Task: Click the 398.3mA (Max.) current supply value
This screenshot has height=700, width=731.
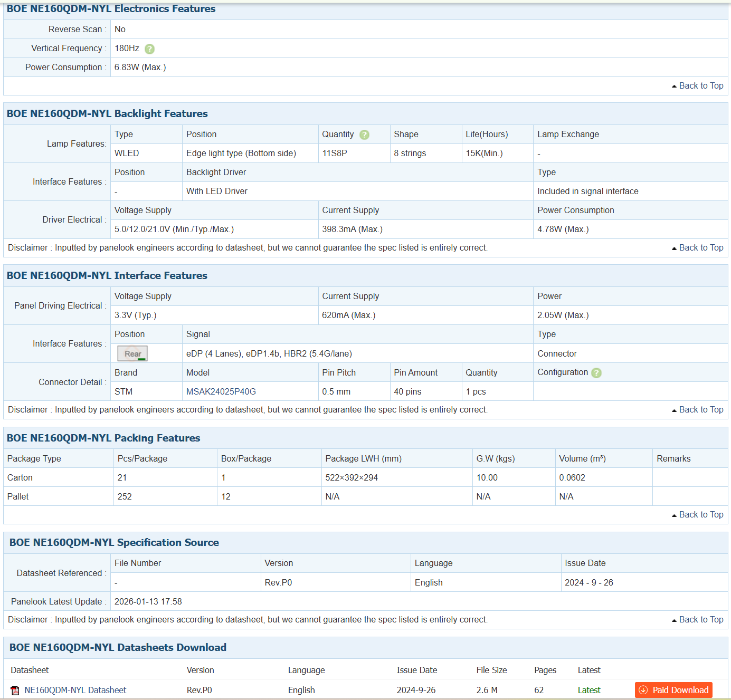Action: point(353,229)
